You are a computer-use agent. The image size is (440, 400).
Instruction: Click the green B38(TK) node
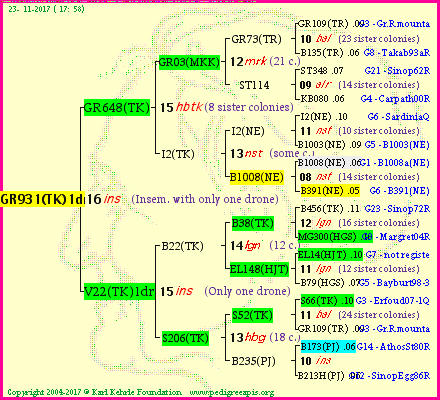253,223
